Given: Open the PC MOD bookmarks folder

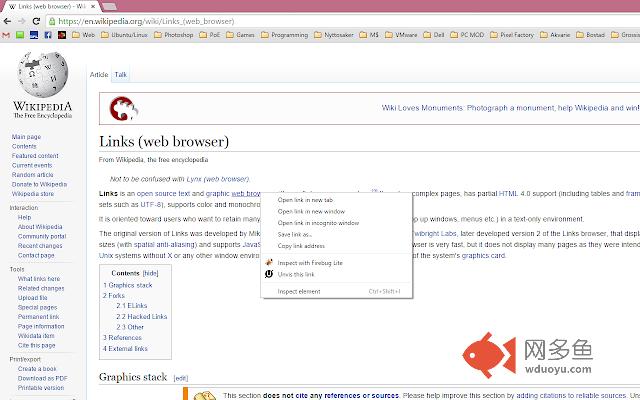Looking at the screenshot, I should point(467,35).
